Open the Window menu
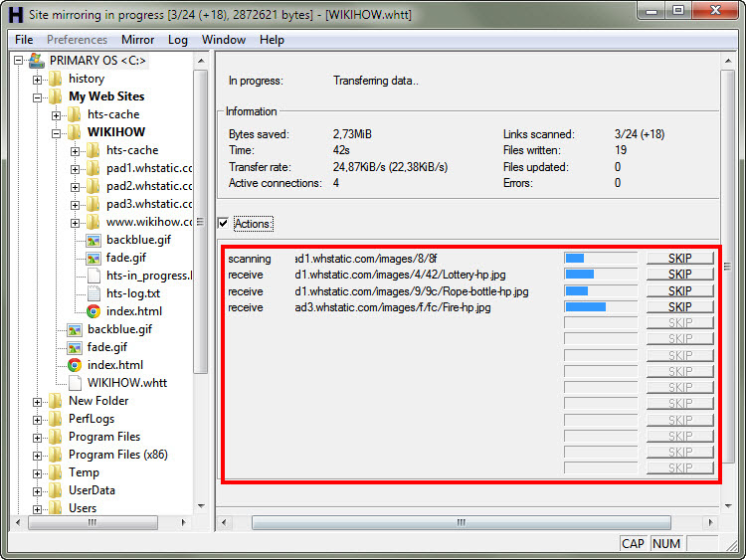 [224, 40]
